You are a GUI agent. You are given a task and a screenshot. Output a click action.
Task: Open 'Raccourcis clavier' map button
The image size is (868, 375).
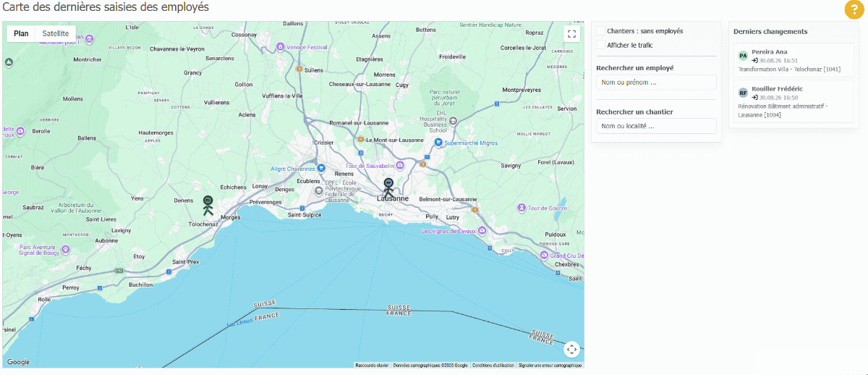click(x=372, y=366)
